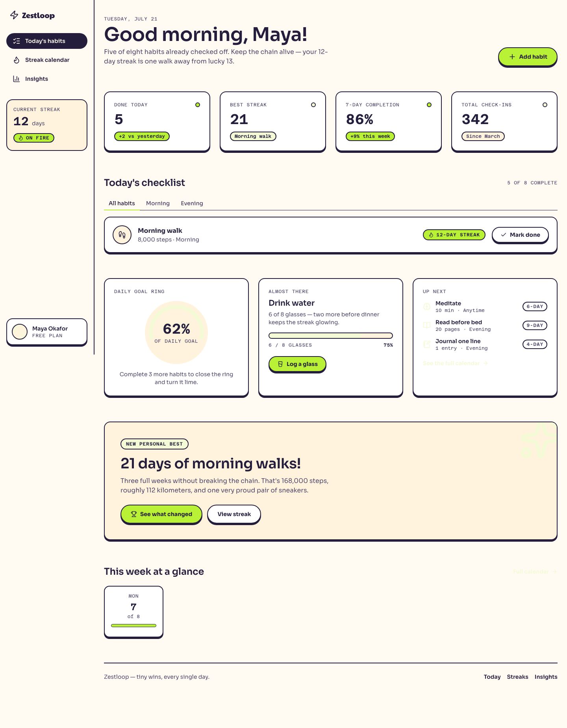Image resolution: width=567 pixels, height=728 pixels.
Task: Click the Add habit button
Action: click(x=528, y=57)
